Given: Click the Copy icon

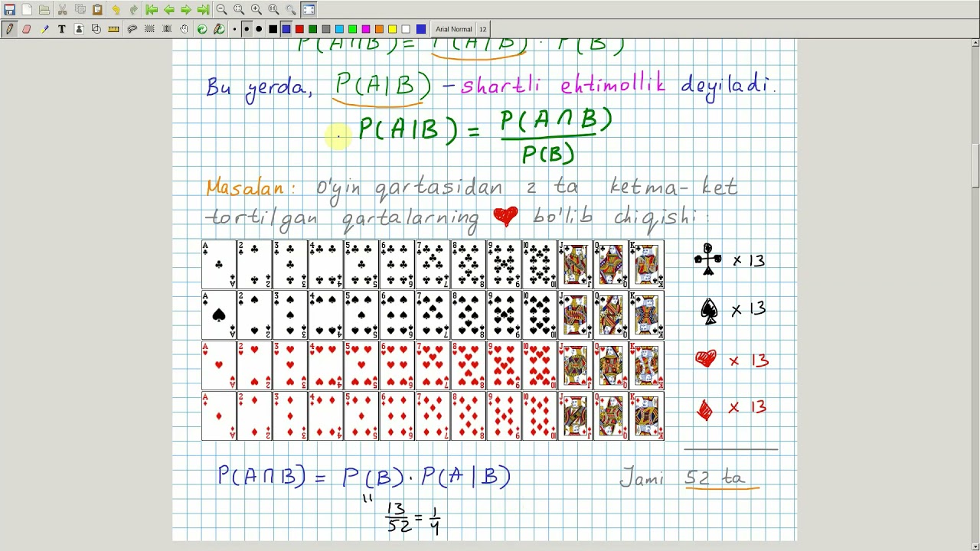Looking at the screenshot, I should (80, 10).
